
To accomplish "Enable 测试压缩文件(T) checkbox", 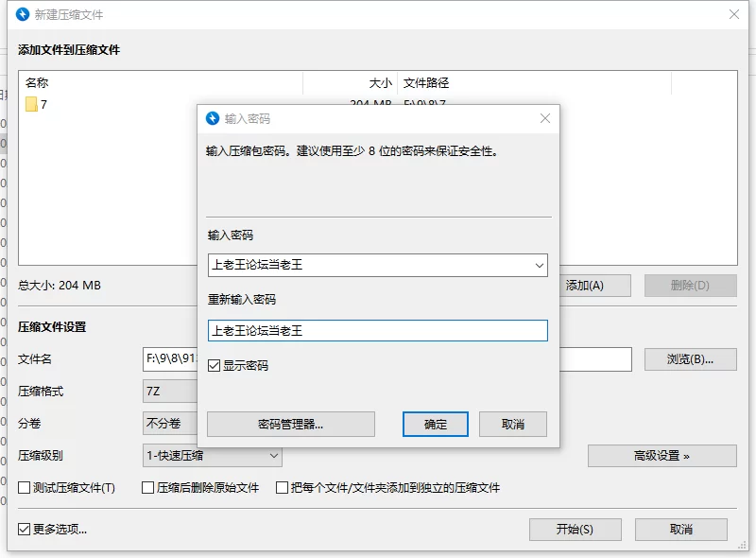I will [x=25, y=487].
